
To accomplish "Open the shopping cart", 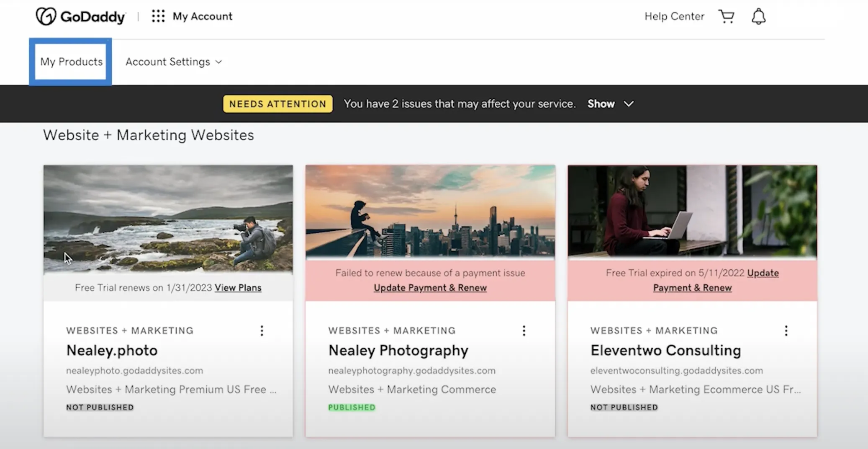I will [727, 16].
